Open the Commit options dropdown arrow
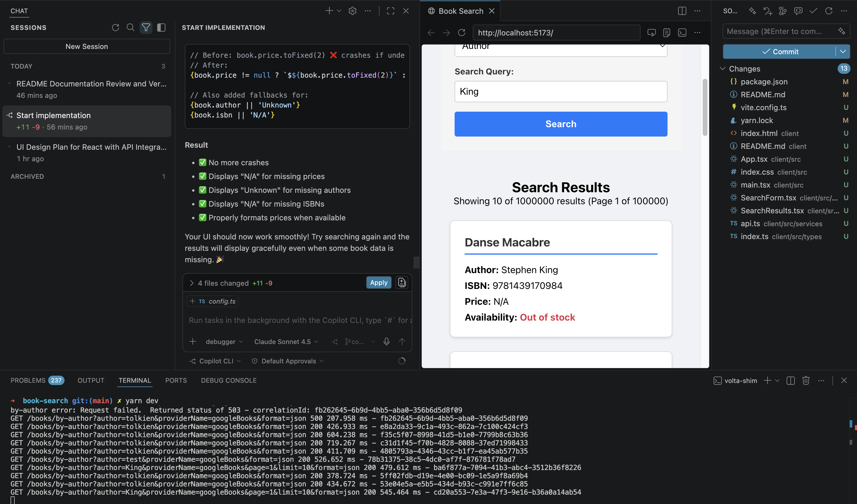857x504 pixels. (x=843, y=52)
